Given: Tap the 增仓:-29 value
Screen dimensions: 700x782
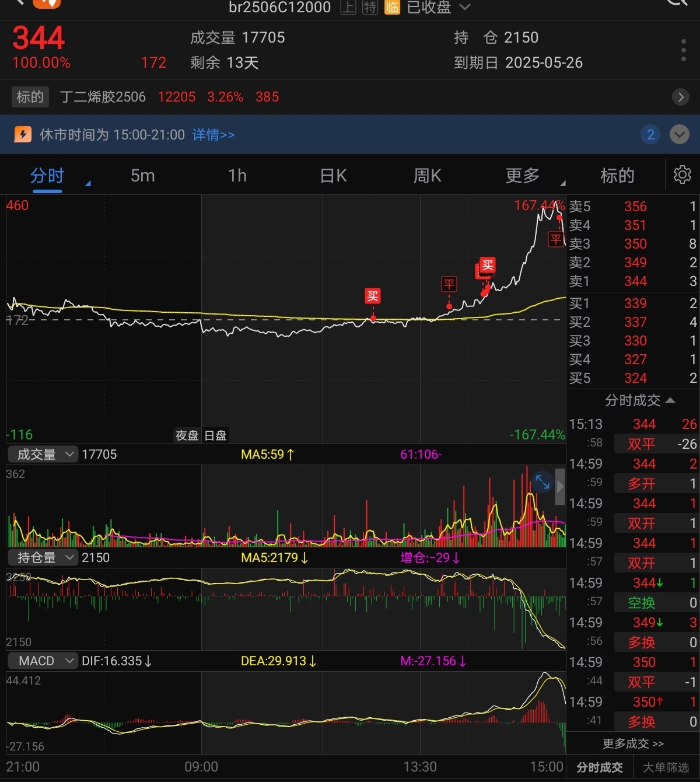Looking at the screenshot, I should click(x=430, y=558).
